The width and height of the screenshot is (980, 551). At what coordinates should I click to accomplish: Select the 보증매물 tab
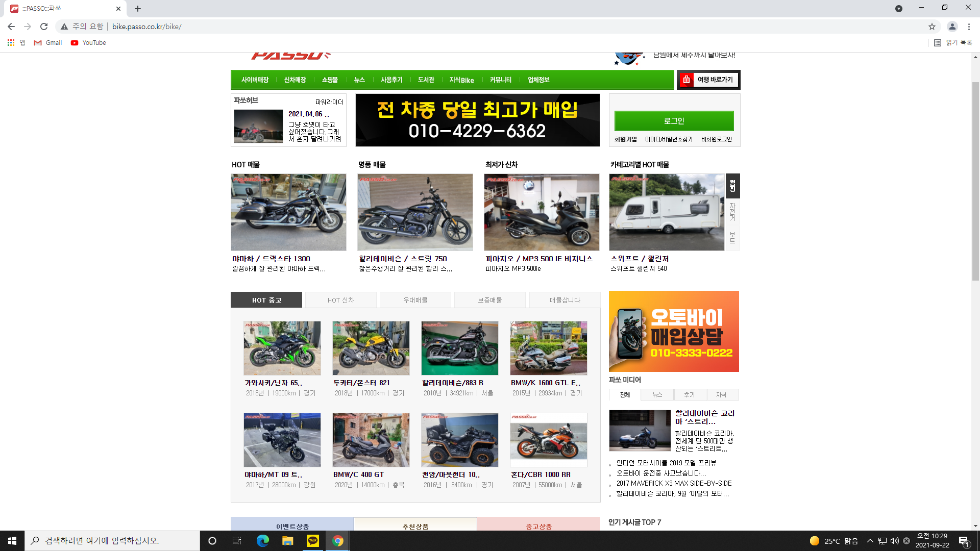coord(490,300)
